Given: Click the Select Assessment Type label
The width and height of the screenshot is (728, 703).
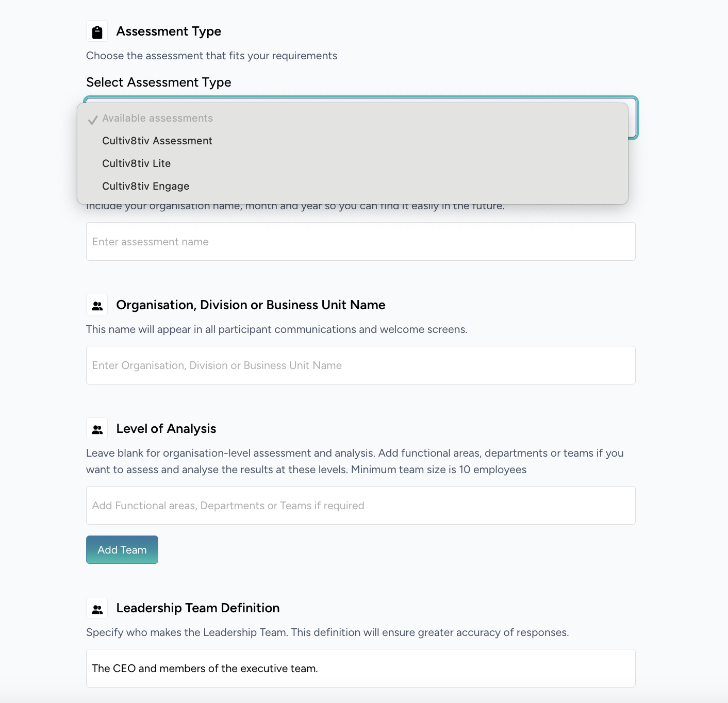Looking at the screenshot, I should [x=158, y=82].
